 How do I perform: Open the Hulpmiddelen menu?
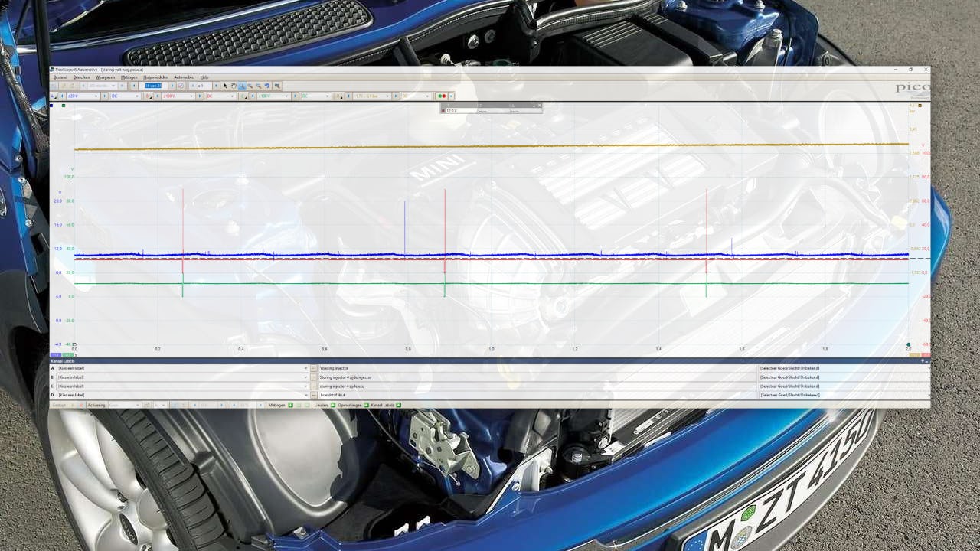click(x=155, y=77)
